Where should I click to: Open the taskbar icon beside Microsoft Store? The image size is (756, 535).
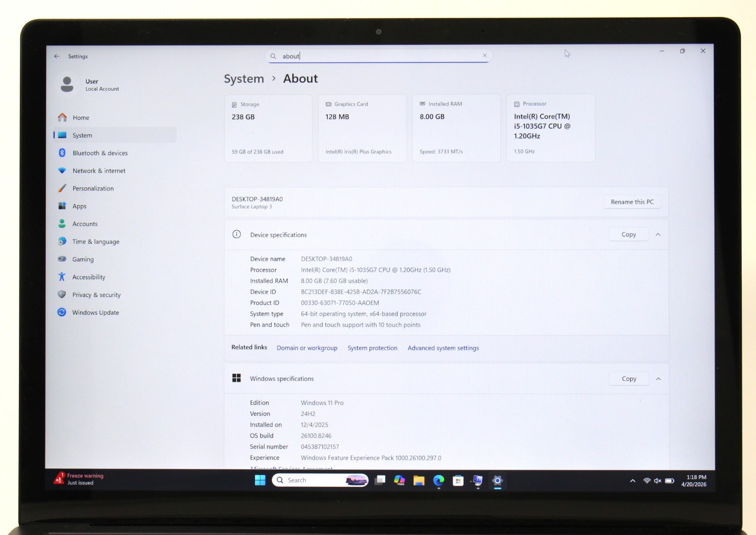point(478,481)
